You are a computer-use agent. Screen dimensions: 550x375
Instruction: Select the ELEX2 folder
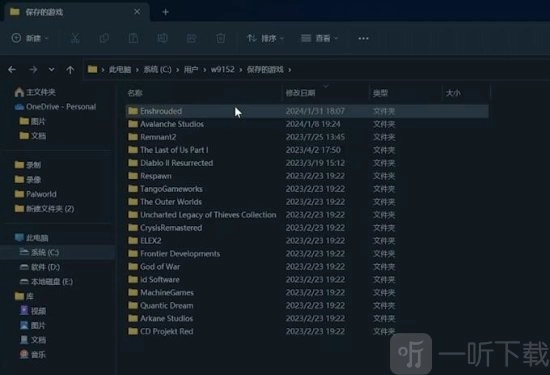(x=145, y=241)
